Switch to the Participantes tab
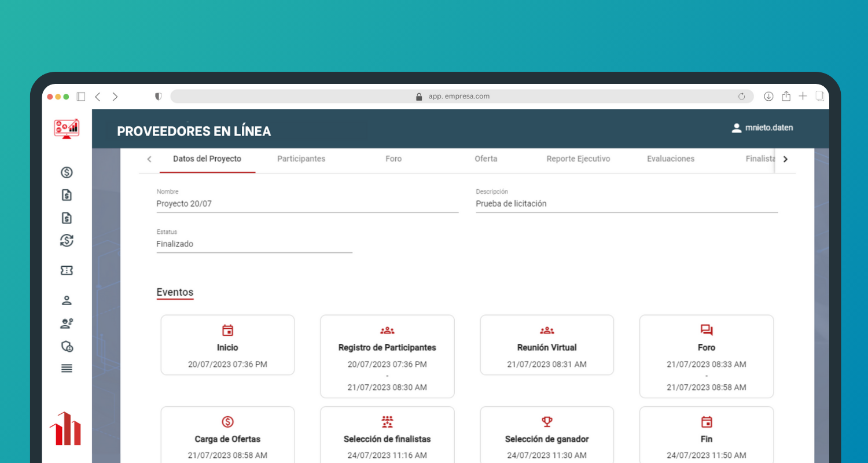 [301, 159]
